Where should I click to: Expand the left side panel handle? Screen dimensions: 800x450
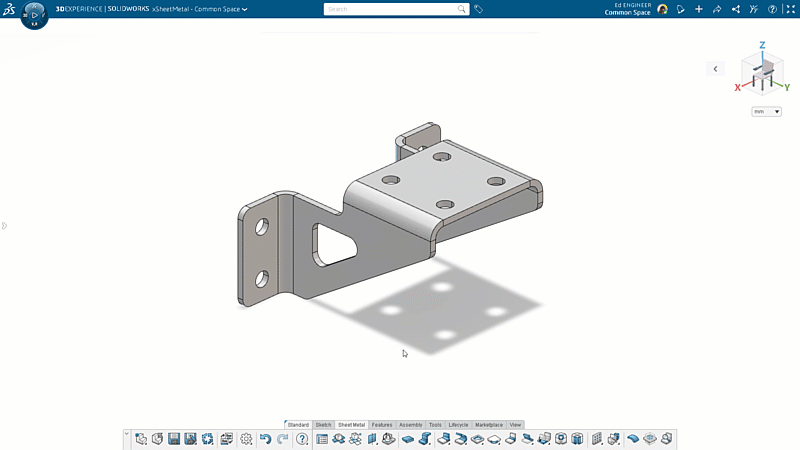pyautogui.click(x=4, y=226)
